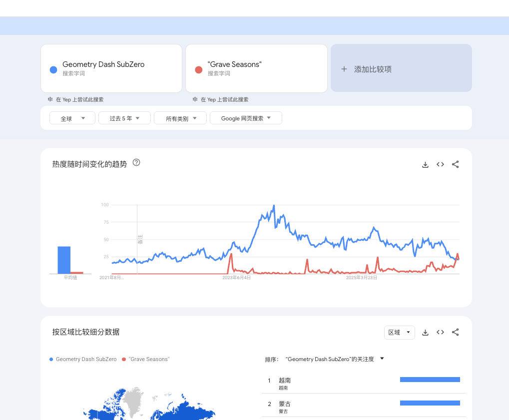The width and height of the screenshot is (509, 420).
Task: Click the 2025年3月23日 axis date label
Action: point(361,278)
